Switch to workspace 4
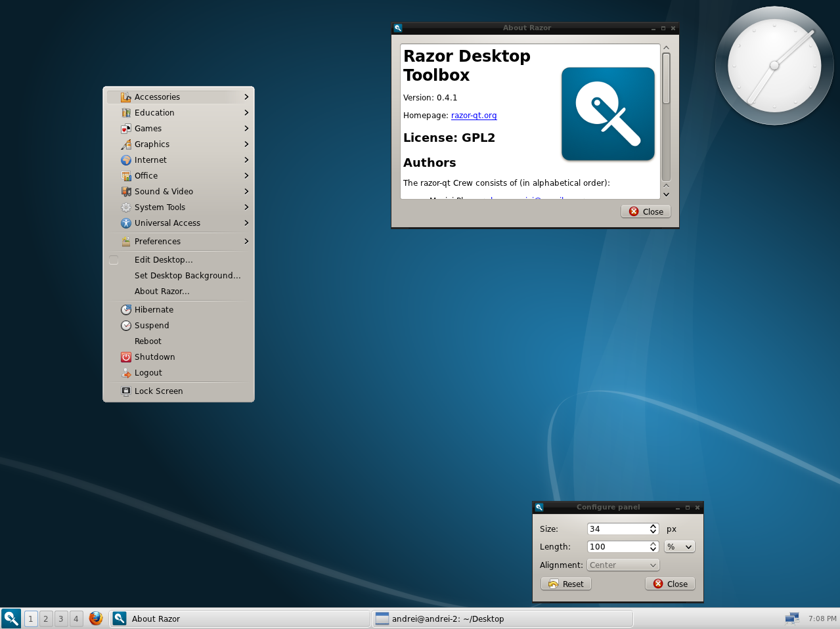 coord(76,618)
